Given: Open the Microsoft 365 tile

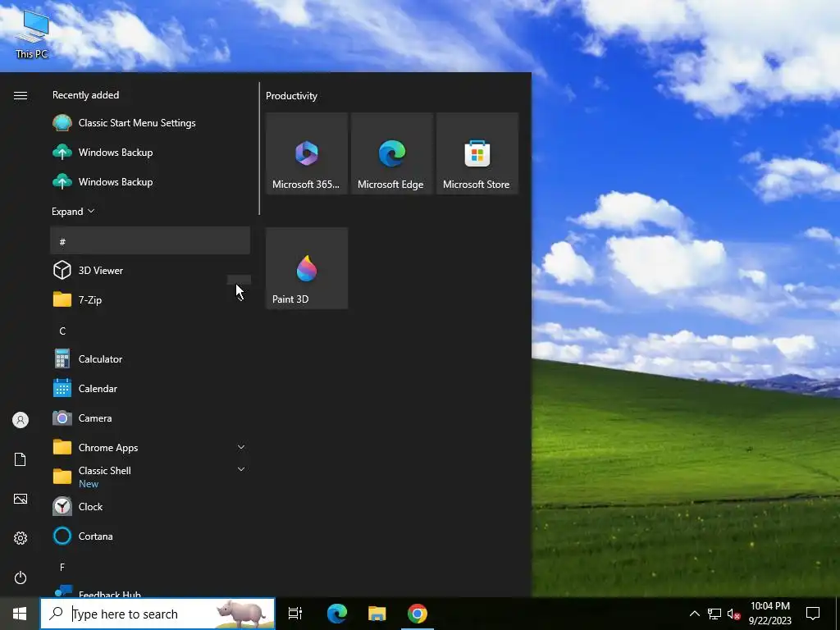Looking at the screenshot, I should tap(307, 153).
